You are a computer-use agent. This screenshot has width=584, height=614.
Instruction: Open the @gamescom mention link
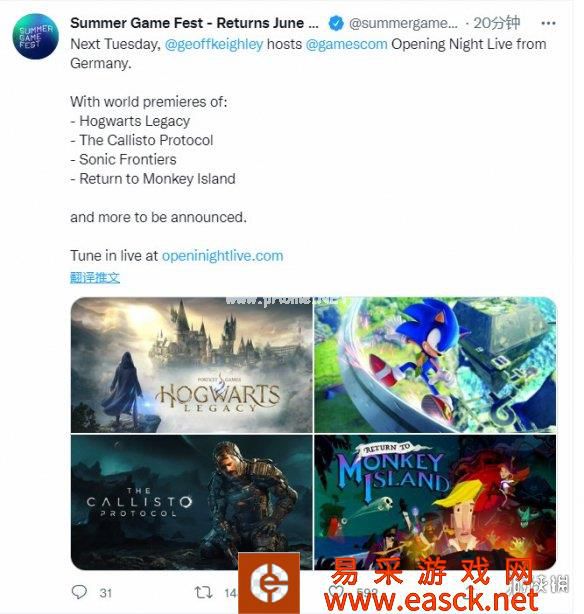point(346,44)
